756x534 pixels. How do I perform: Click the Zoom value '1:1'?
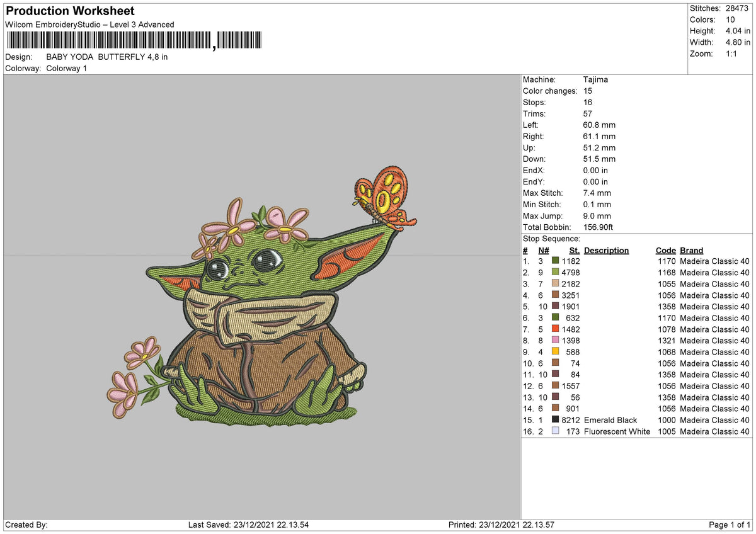tap(731, 54)
